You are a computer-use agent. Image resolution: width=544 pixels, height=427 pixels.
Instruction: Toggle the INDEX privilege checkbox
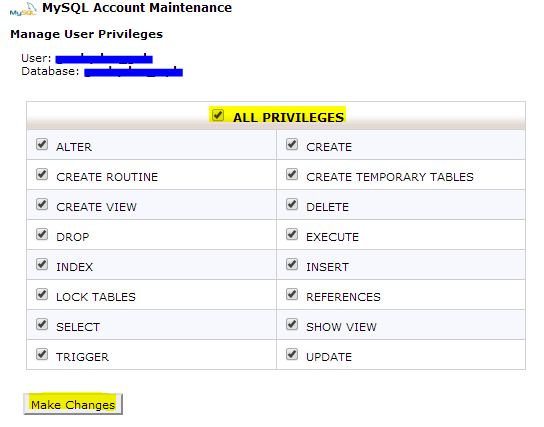coord(42,264)
